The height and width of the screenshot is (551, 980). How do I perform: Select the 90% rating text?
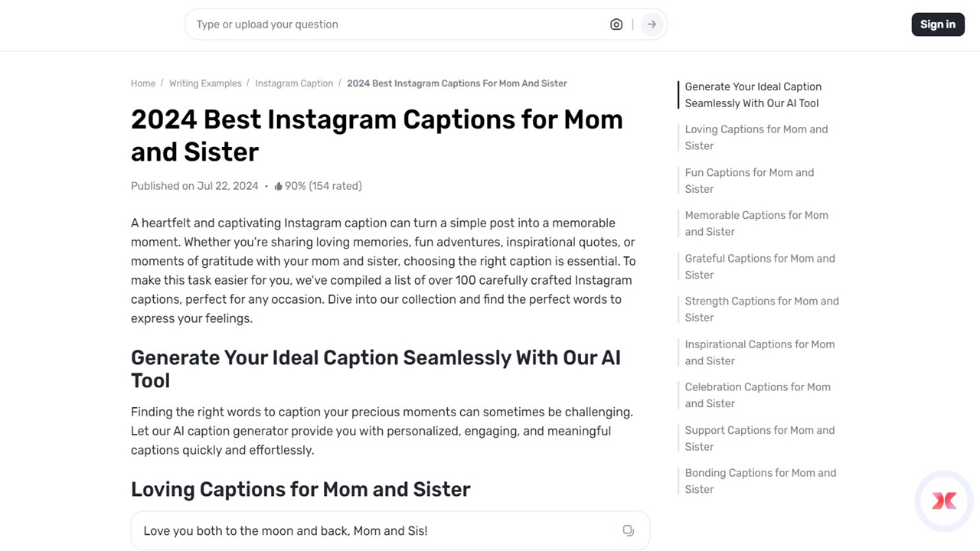tap(293, 185)
